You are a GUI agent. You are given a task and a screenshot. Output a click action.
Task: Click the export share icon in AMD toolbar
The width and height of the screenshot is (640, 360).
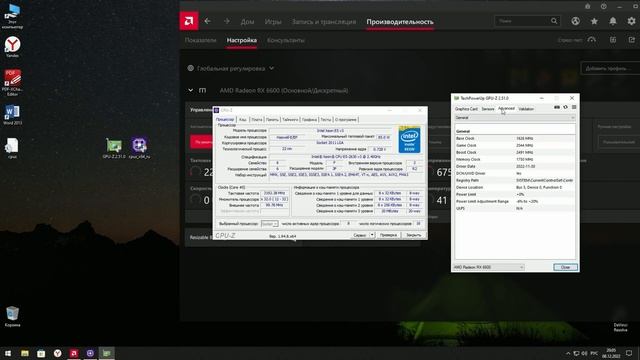tap(632, 40)
